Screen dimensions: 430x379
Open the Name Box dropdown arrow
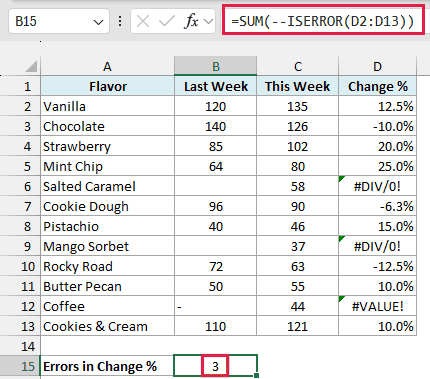(x=98, y=22)
